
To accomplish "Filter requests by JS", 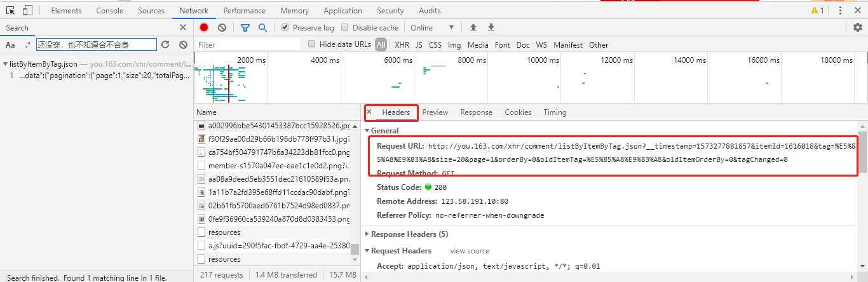I will pos(419,44).
